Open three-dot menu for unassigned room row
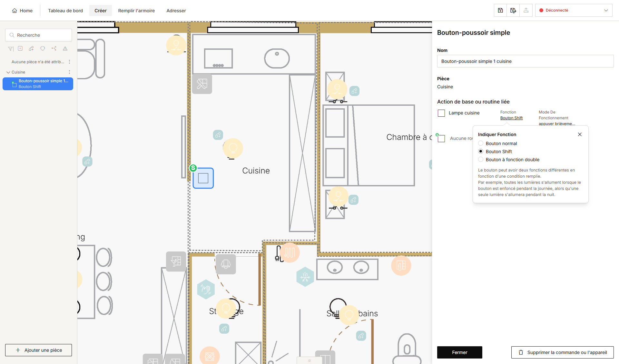Screen dimensions: 619x364 click(69, 62)
